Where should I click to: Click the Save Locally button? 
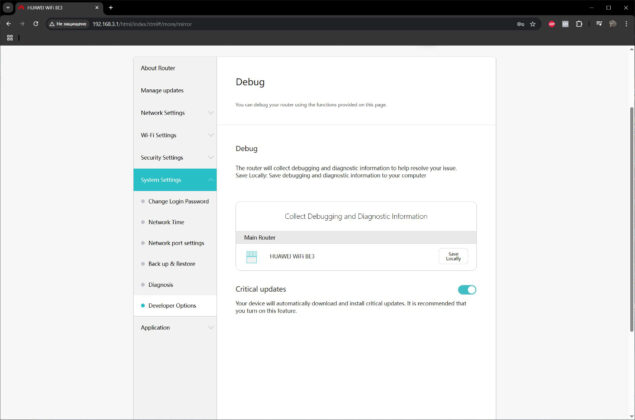pos(453,256)
